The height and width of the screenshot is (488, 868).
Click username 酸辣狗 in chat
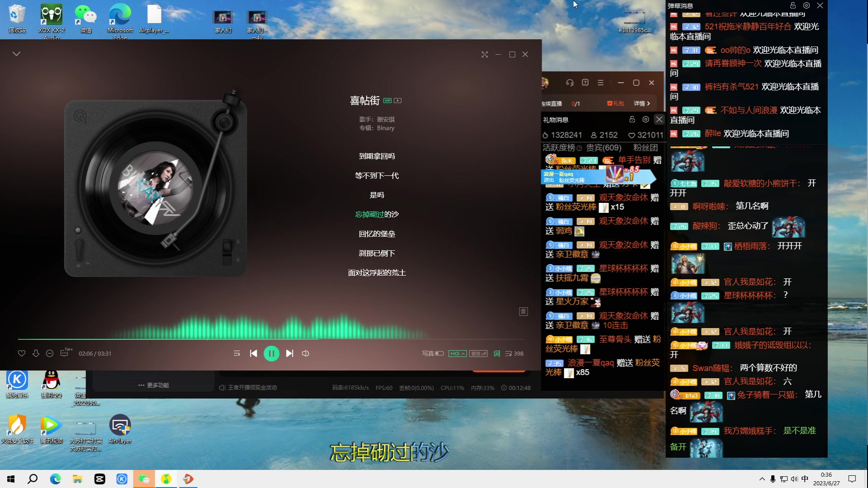[x=705, y=226]
